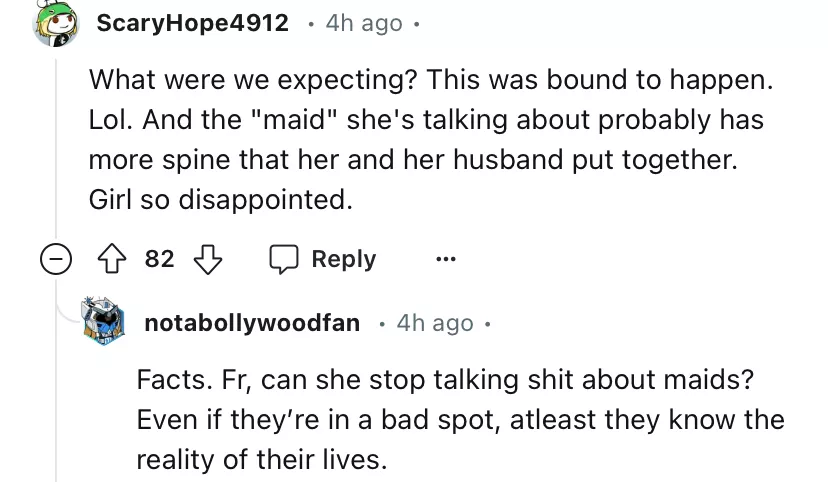Screen dimensions: 828x482
Task: Click the vertical thread line beside the reply
Action: coord(56,380)
